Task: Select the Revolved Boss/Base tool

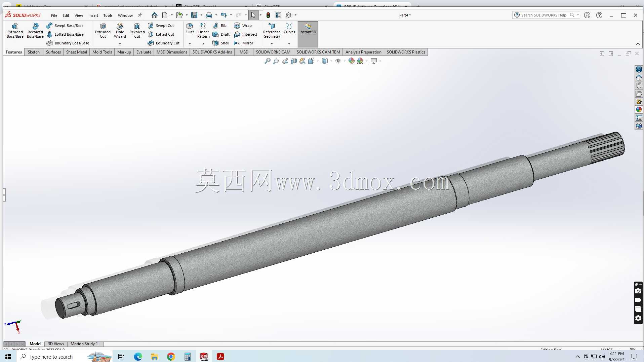Action: pyautogui.click(x=35, y=30)
